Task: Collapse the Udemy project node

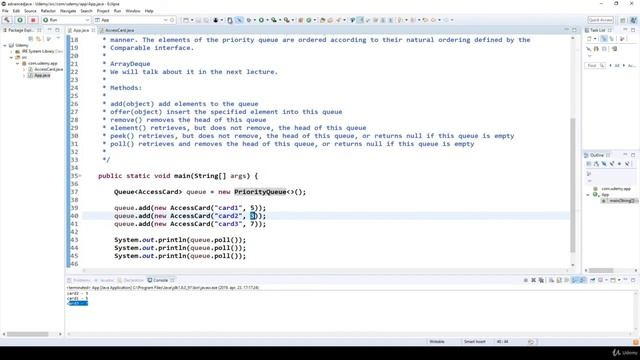Action: 5,45
